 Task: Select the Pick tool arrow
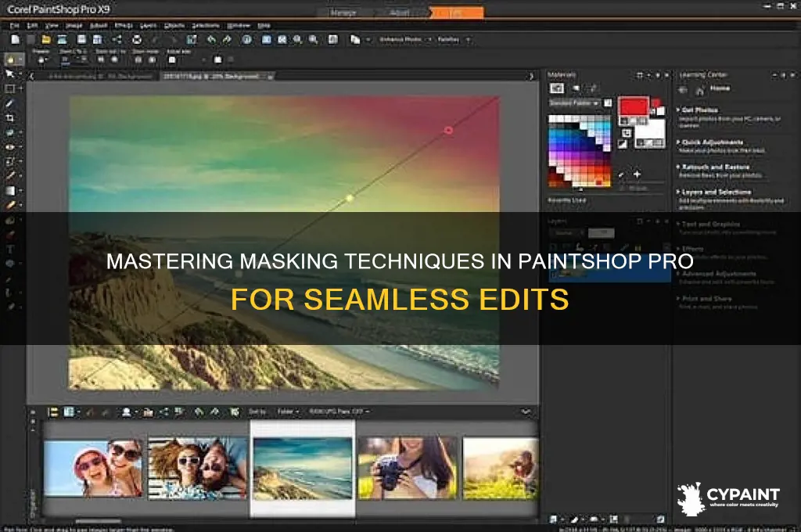click(9, 74)
